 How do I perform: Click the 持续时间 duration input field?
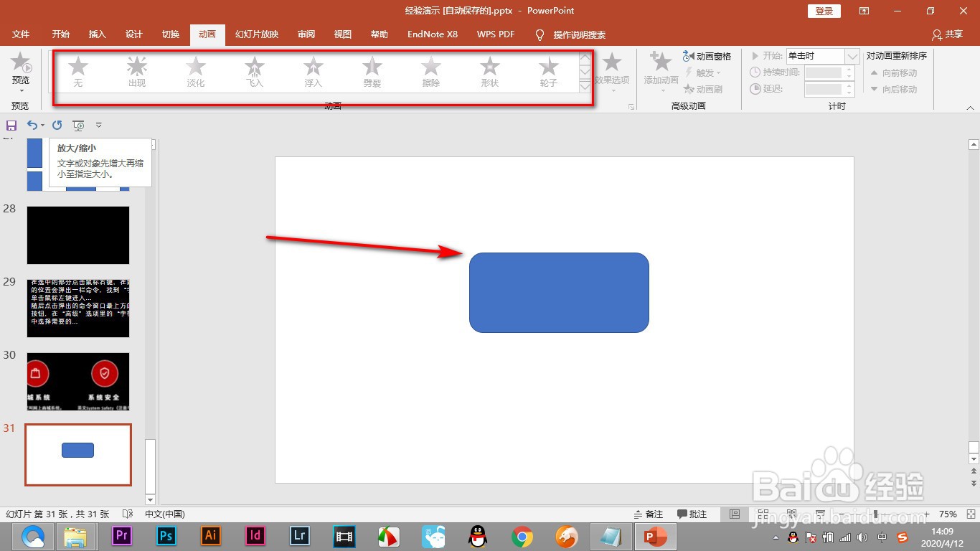pyautogui.click(x=824, y=72)
